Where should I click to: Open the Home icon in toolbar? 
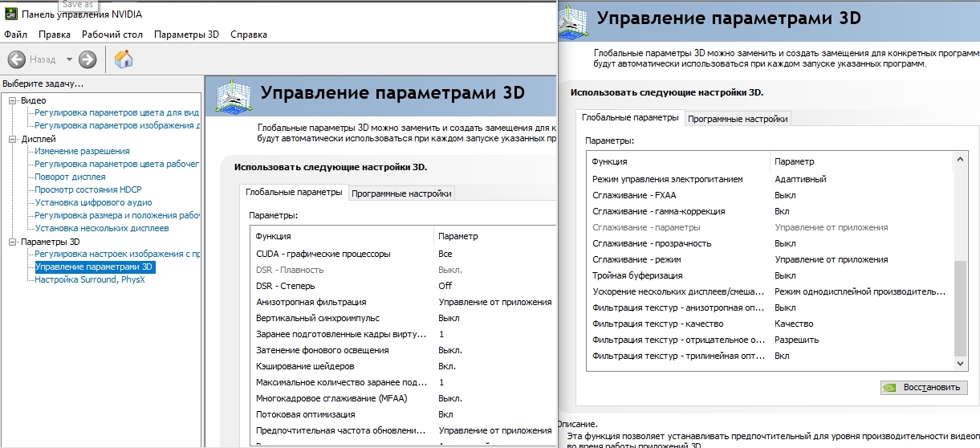click(x=124, y=59)
